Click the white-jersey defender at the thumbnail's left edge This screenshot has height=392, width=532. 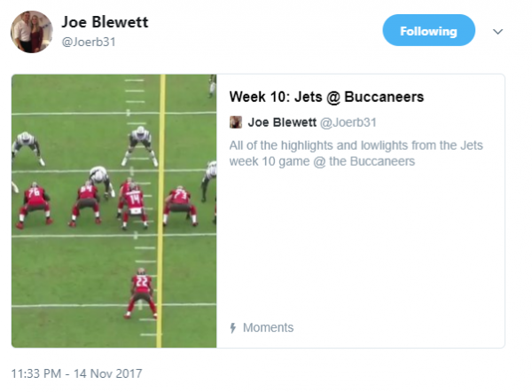25,146
